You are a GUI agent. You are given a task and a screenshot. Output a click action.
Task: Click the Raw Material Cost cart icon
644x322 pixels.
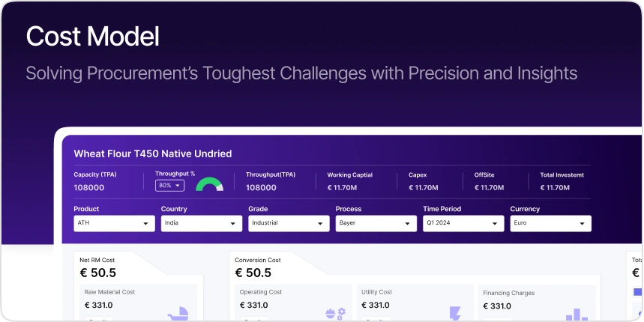click(x=180, y=312)
